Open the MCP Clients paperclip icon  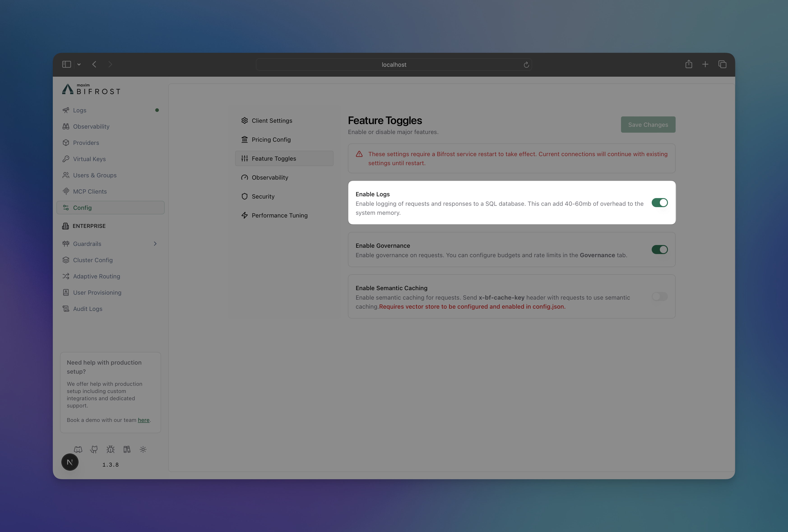click(67, 191)
